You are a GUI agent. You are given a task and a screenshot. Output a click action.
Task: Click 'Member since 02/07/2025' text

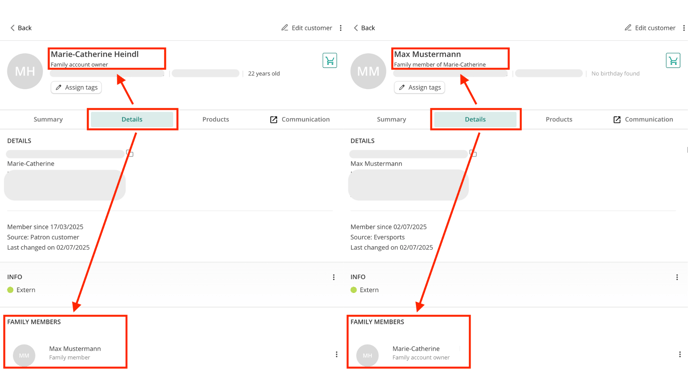pos(388,227)
